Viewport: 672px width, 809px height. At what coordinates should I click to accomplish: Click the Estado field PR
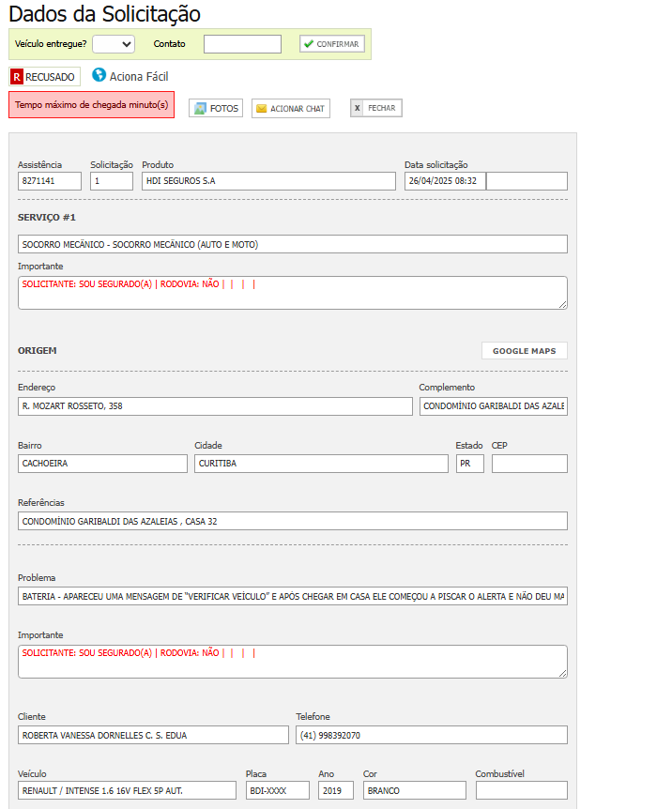point(470,464)
